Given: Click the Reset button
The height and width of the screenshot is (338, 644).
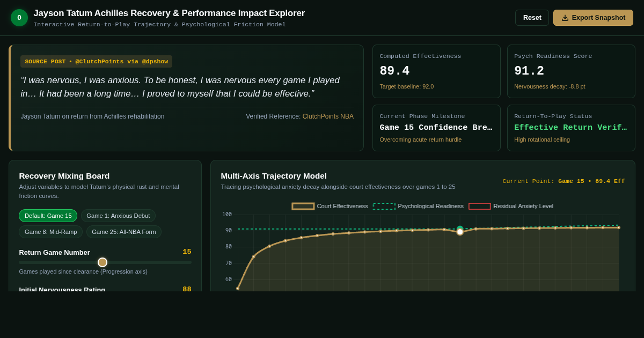Looking at the screenshot, I should pyautogui.click(x=532, y=18).
